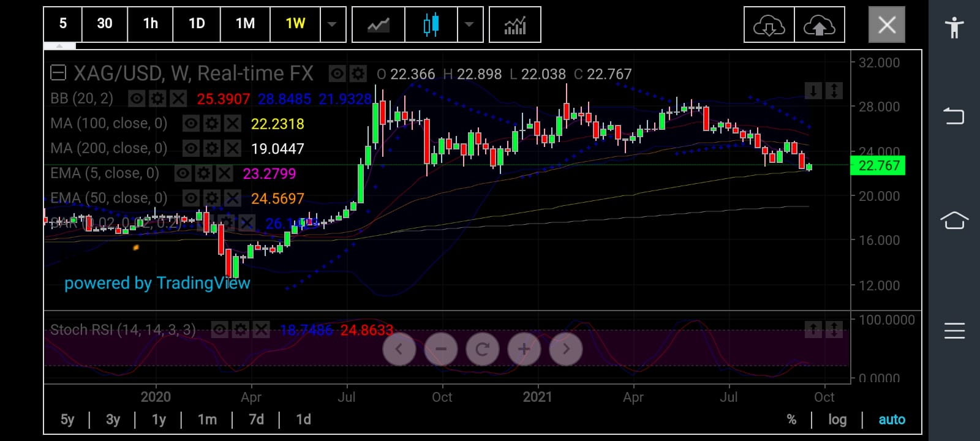The height and width of the screenshot is (441, 980).
Task: Open EMA (5, close, 0) settings gear
Action: point(204,173)
